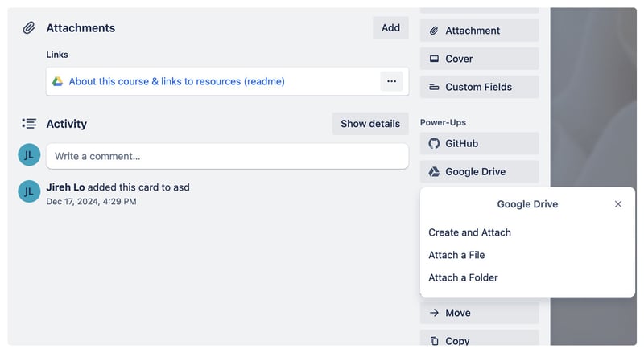Click the Google Drive icon on the linked file

click(x=58, y=81)
